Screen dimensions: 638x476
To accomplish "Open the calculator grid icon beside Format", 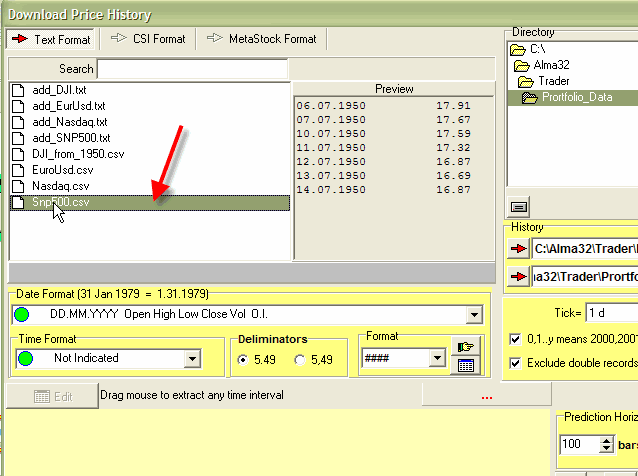I will [464, 366].
